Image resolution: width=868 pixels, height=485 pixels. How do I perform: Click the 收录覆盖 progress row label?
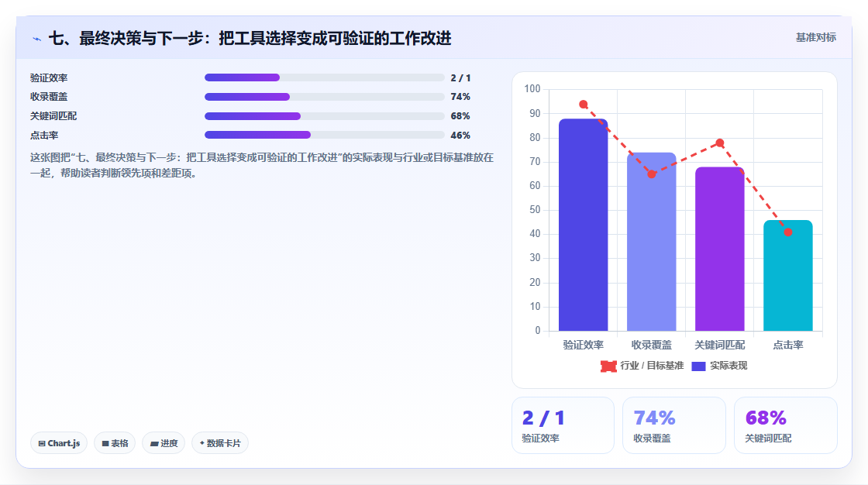tap(49, 97)
